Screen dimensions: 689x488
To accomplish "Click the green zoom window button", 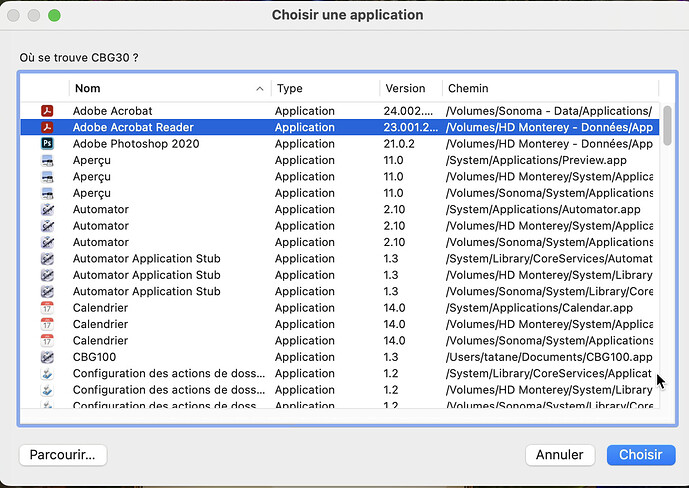I will (x=54, y=15).
